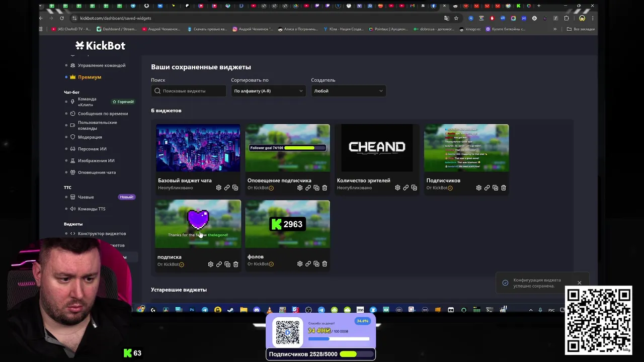Open Команда «Клип» sidebar item
The height and width of the screenshot is (362, 644).
click(x=87, y=102)
